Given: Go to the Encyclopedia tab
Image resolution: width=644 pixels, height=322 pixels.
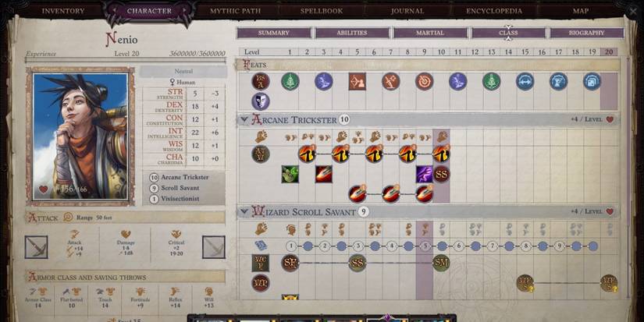Looking at the screenshot, I should [494, 11].
